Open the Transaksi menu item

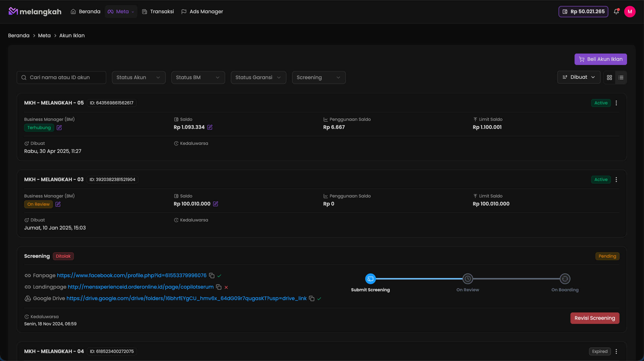[158, 12]
